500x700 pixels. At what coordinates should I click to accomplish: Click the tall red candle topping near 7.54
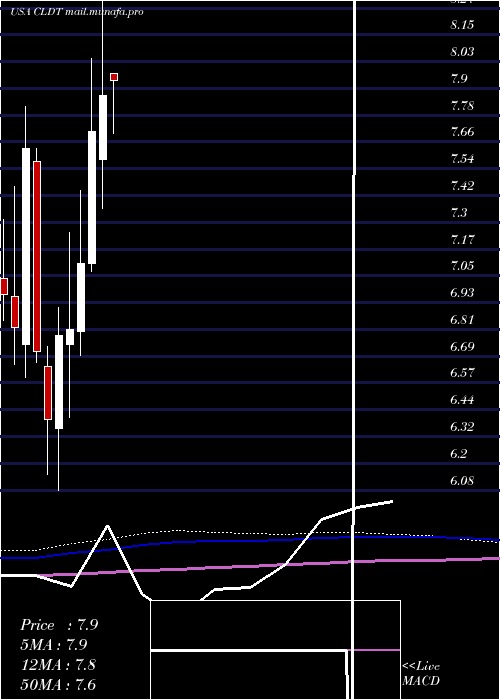click(37, 256)
